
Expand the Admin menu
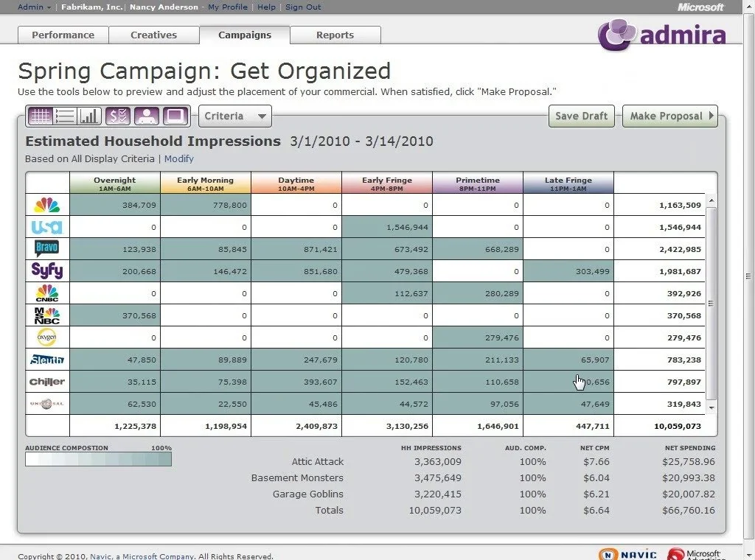pyautogui.click(x=34, y=7)
